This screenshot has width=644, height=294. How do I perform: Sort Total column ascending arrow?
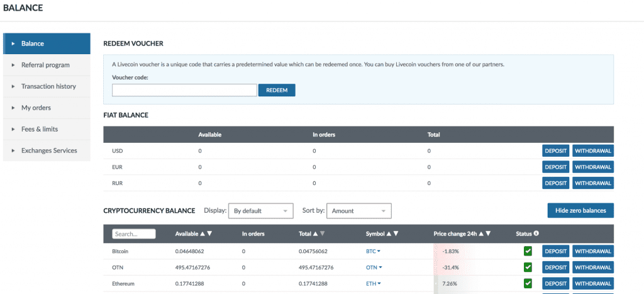(x=316, y=234)
